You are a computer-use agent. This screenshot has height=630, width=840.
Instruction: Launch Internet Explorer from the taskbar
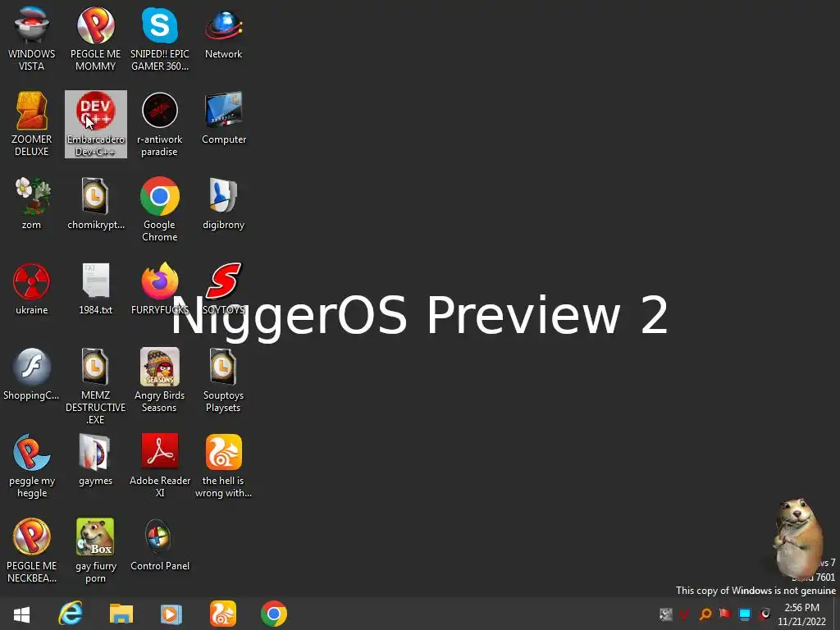point(71,614)
